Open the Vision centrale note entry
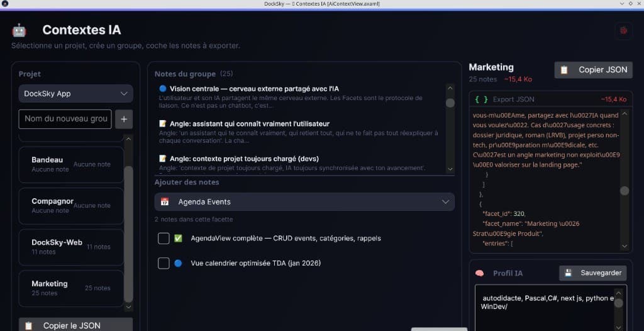Screen dimensions: 644x331 [300, 97]
